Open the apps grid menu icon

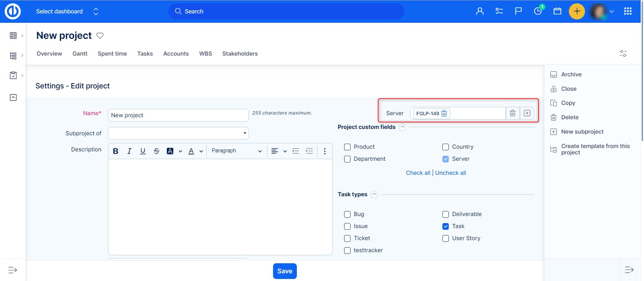coord(628,11)
